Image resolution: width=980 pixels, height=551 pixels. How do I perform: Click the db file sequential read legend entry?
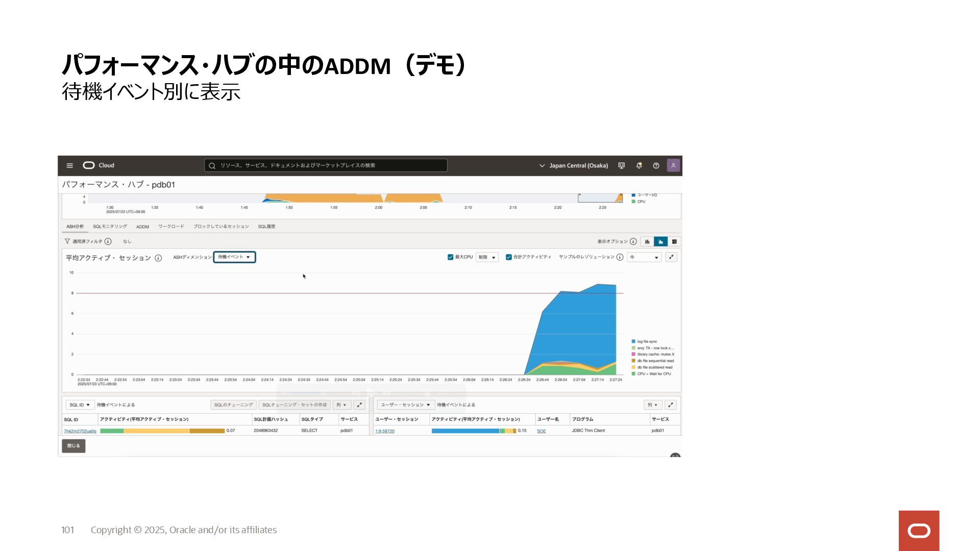point(653,361)
